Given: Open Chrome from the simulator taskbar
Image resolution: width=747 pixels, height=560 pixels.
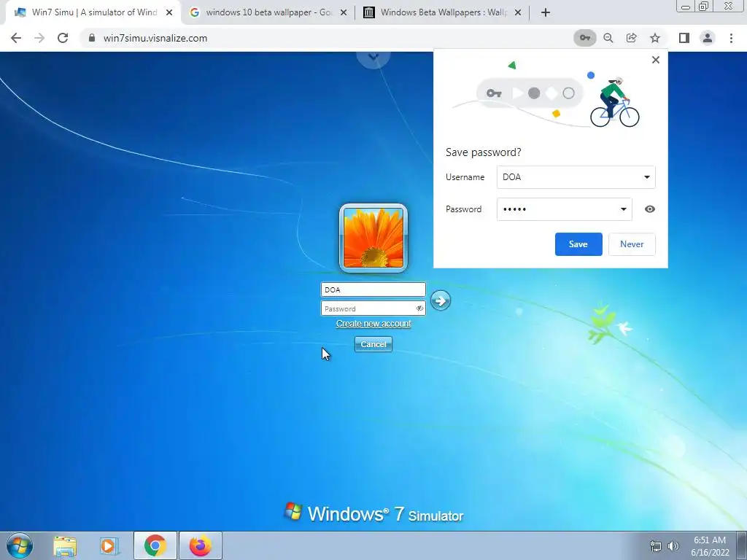Looking at the screenshot, I should pos(155,545).
